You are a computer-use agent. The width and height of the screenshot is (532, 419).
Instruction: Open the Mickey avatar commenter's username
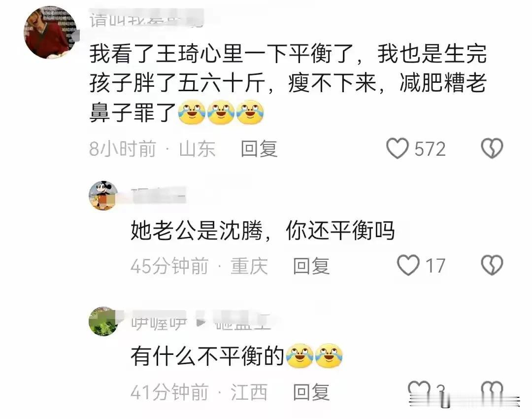tap(159, 195)
